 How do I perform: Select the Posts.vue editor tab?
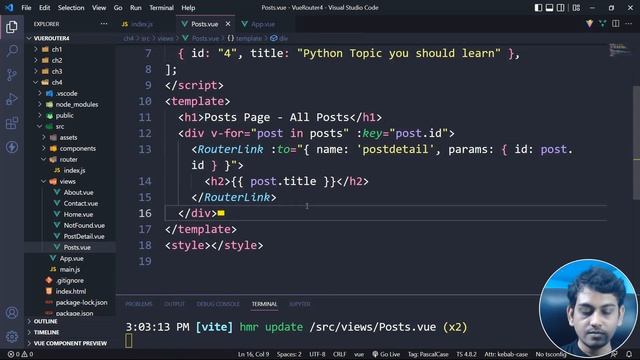204,24
